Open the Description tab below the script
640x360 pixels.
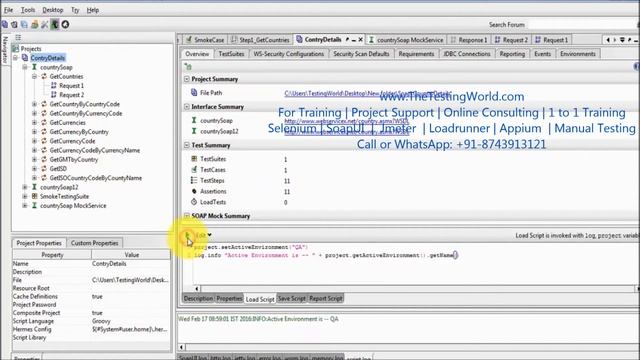tap(198, 298)
